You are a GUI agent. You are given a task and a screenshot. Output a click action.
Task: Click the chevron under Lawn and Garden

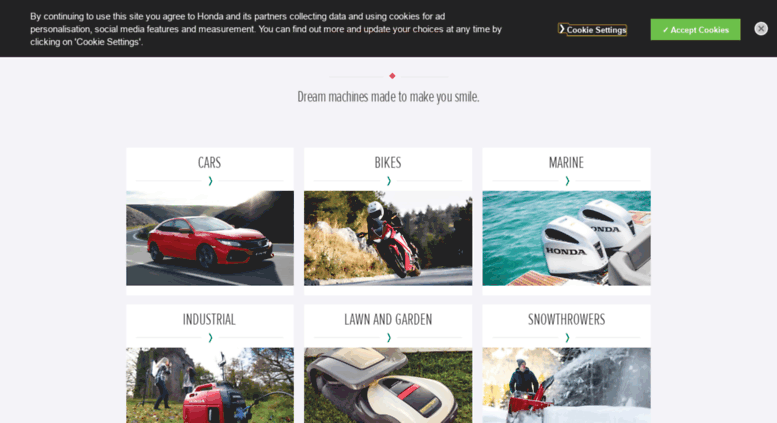point(388,337)
